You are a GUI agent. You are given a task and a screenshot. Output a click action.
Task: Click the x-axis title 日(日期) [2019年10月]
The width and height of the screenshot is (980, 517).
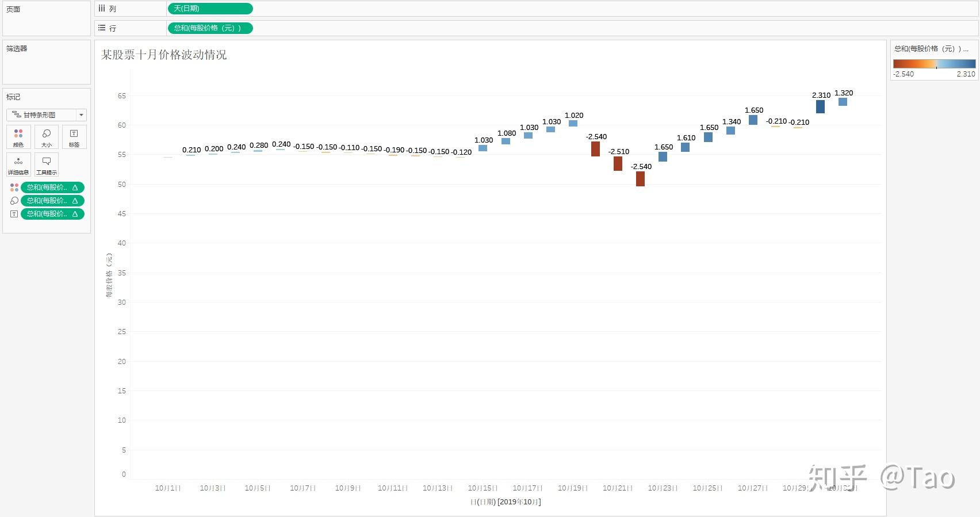(506, 502)
